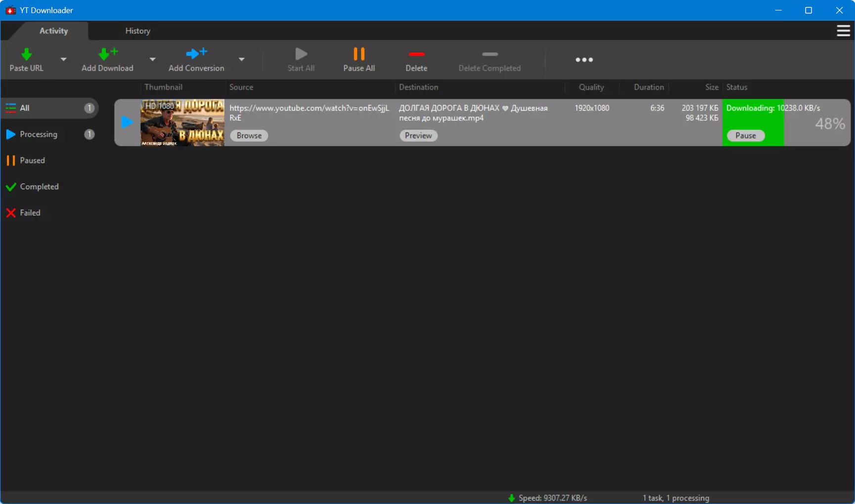
Task: Click the Browse button under source URL
Action: pyautogui.click(x=249, y=135)
